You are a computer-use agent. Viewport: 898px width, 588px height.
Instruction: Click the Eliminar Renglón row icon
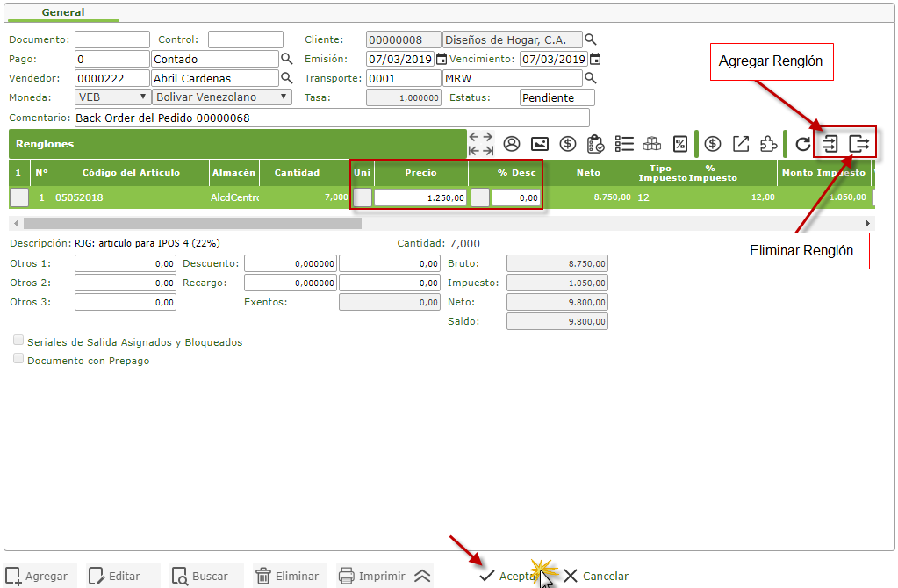coord(859,144)
